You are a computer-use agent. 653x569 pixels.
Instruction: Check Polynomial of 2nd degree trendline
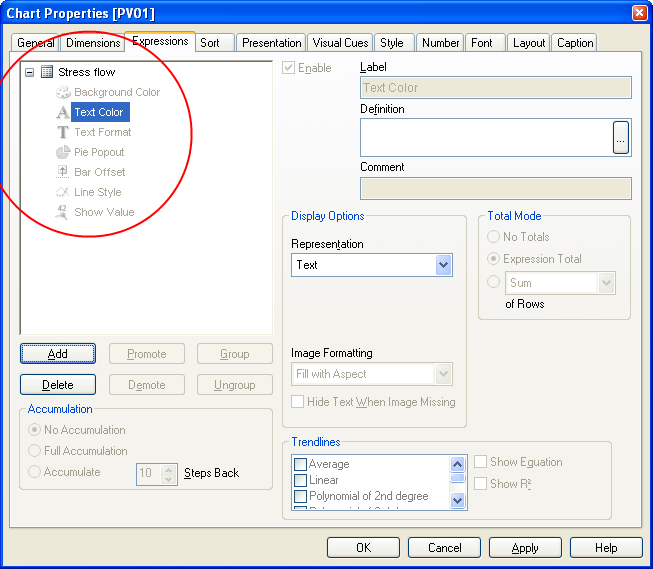300,496
